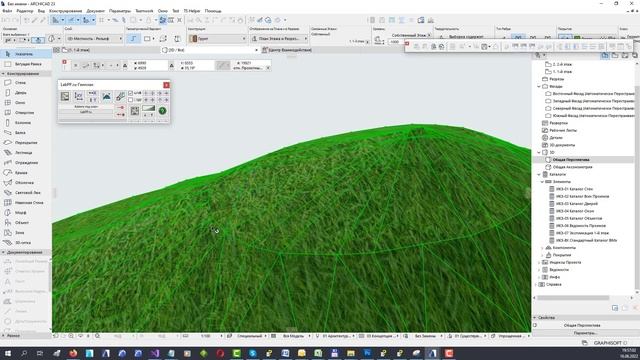
Task: Open the Документ menu
Action: 96,11
